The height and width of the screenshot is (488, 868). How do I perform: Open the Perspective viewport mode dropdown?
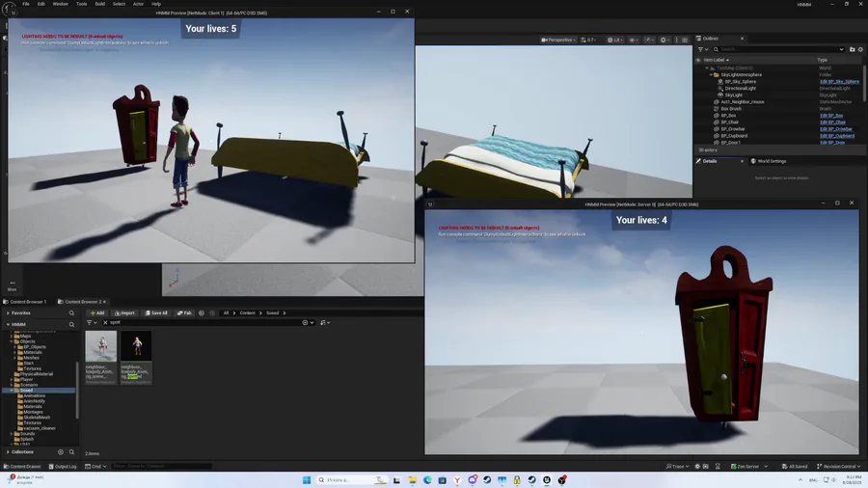pyautogui.click(x=558, y=40)
